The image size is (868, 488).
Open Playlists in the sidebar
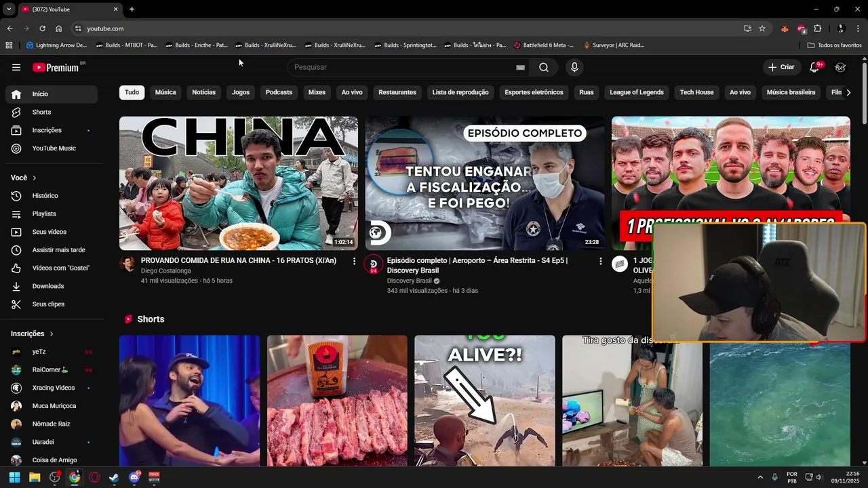[x=52, y=213]
